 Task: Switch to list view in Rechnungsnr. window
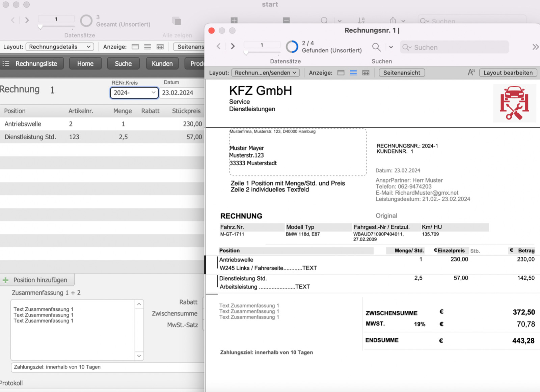(353, 73)
